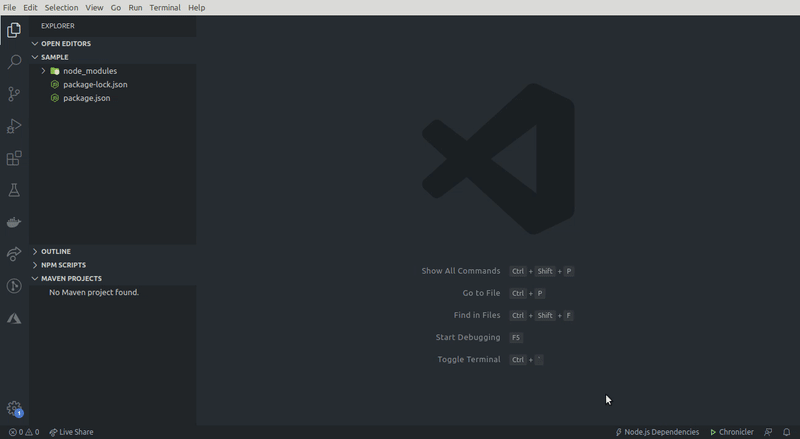This screenshot has height=439, width=800.
Task: Open the Test flask icon view
Action: pyautogui.click(x=14, y=190)
